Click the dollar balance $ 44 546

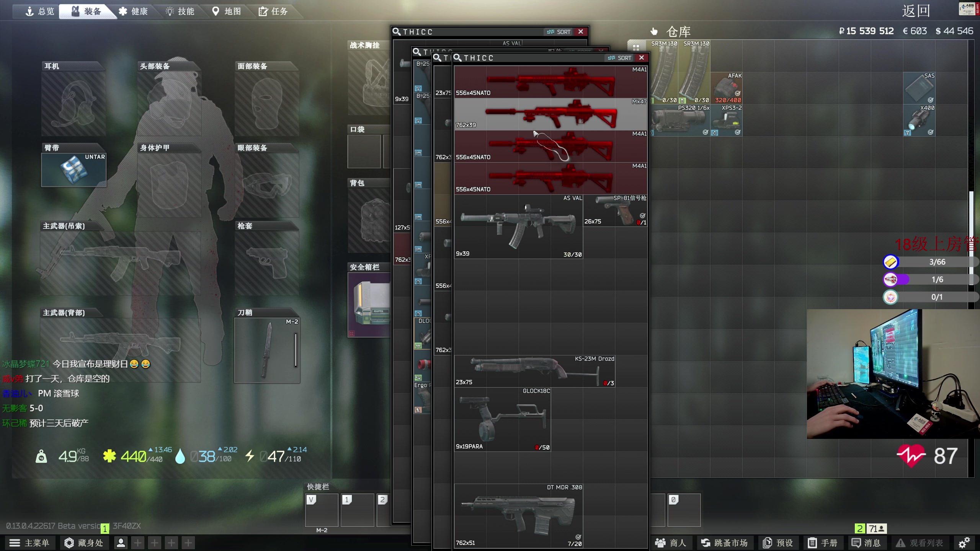pos(954,31)
